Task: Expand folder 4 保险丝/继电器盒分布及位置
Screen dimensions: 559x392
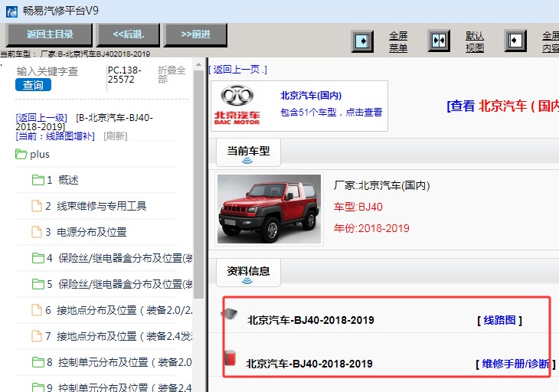Action: pyautogui.click(x=112, y=258)
